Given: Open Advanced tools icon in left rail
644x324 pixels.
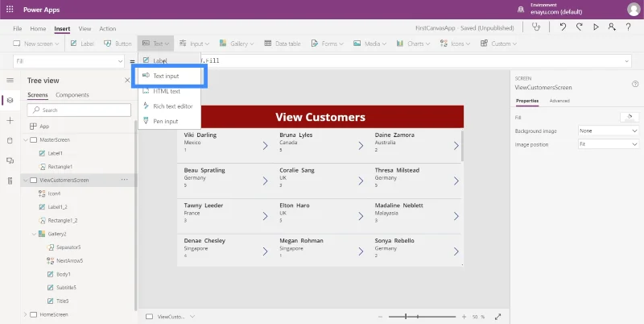Looking at the screenshot, I should coord(10,181).
